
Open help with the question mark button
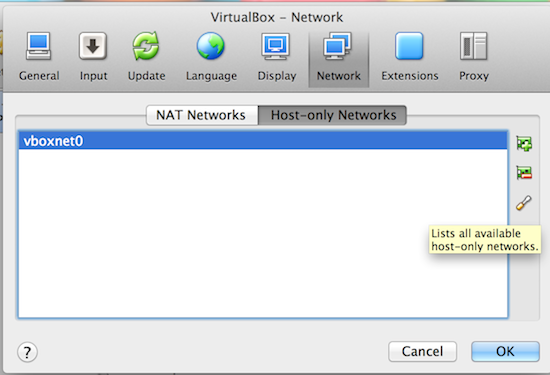27,352
